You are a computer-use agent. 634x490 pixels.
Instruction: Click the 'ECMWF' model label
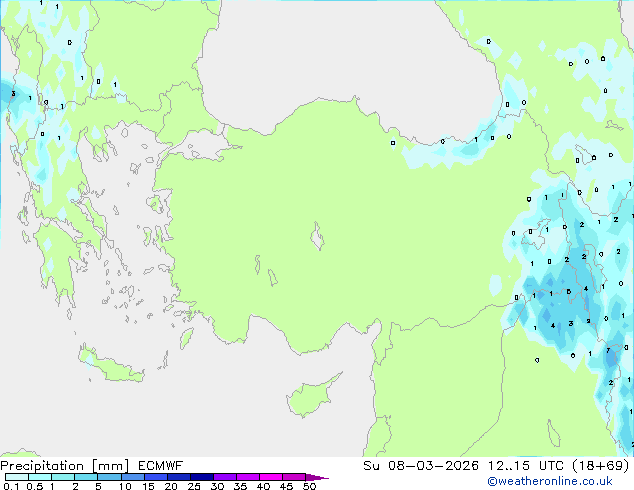pos(161,466)
